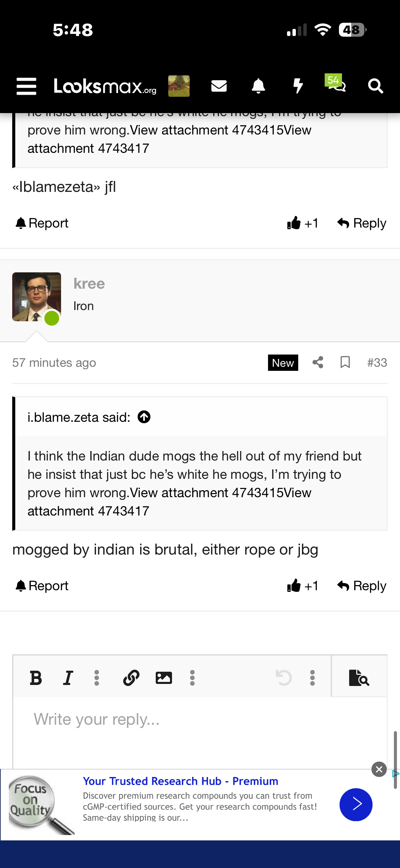Reply to kree's post

click(362, 586)
